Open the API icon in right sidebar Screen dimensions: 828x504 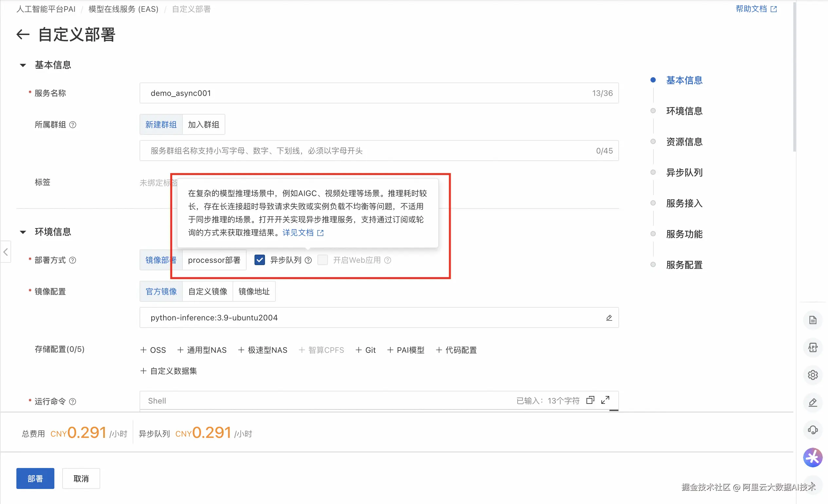(x=812, y=348)
